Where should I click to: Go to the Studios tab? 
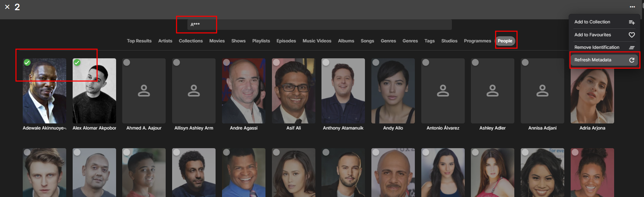[449, 41]
